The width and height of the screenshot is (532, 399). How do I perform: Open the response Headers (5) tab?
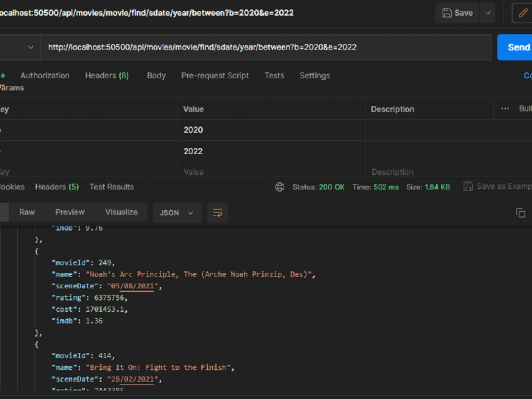tap(57, 187)
